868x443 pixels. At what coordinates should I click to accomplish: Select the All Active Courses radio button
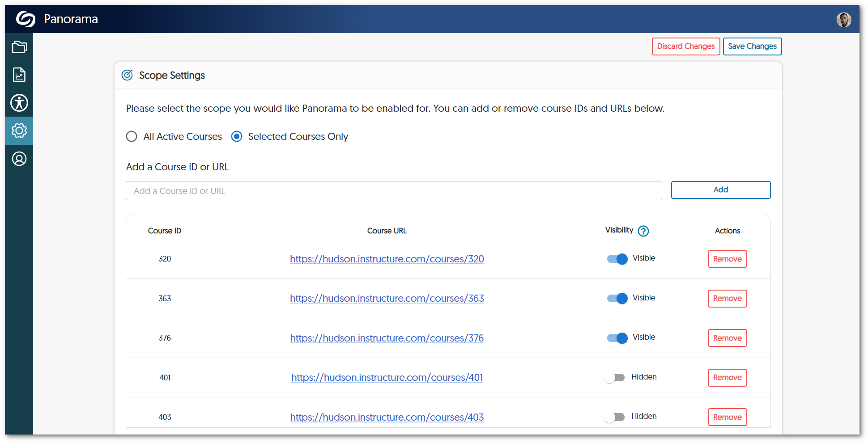[x=132, y=136]
